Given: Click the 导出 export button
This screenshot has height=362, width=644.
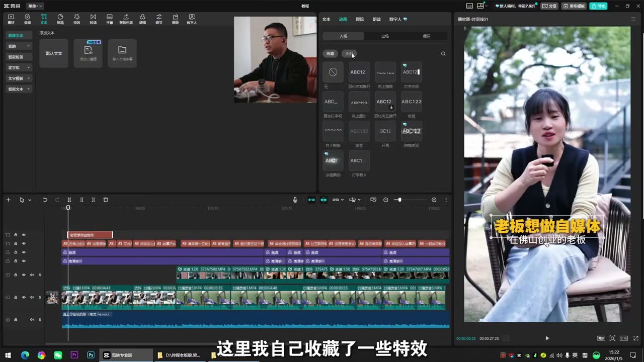Looking at the screenshot, I should [x=599, y=6].
